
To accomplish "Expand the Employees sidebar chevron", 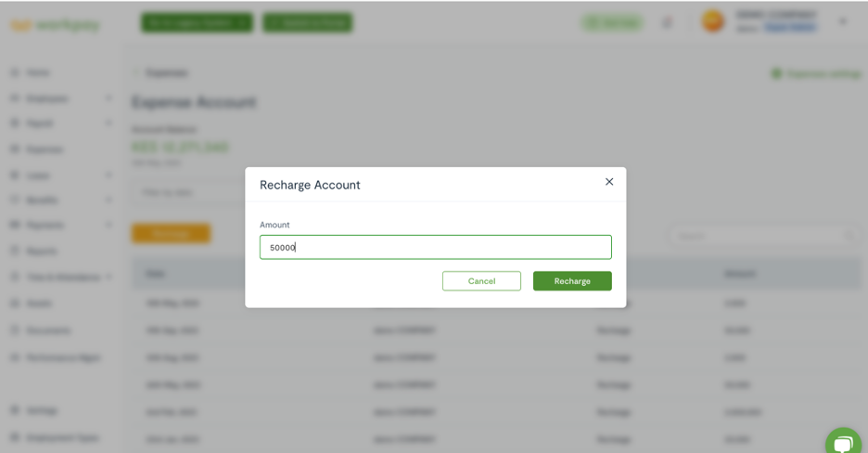I will pyautogui.click(x=108, y=98).
